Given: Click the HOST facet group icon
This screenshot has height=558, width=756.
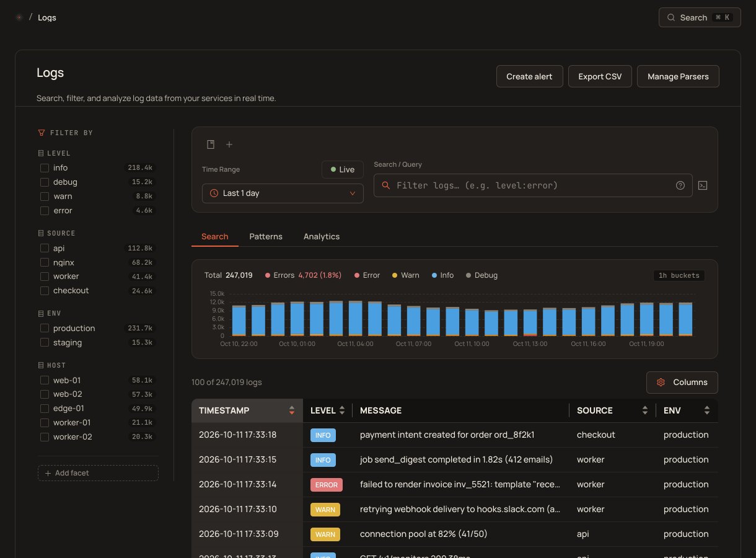Looking at the screenshot, I should coord(41,365).
